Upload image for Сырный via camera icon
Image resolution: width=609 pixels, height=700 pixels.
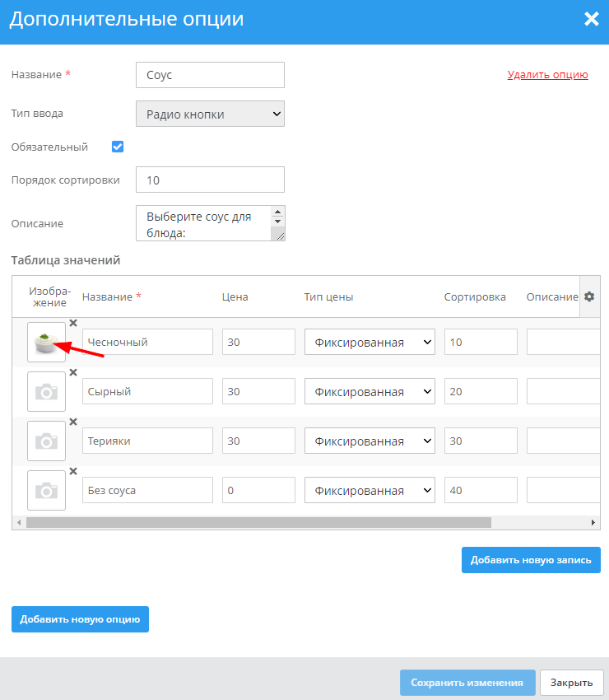[x=46, y=392]
